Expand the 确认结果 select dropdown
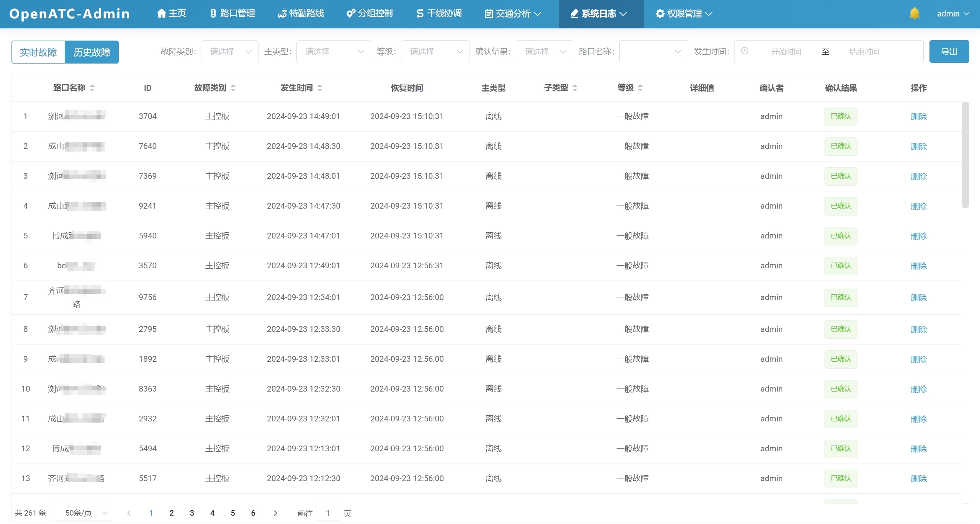 point(544,52)
